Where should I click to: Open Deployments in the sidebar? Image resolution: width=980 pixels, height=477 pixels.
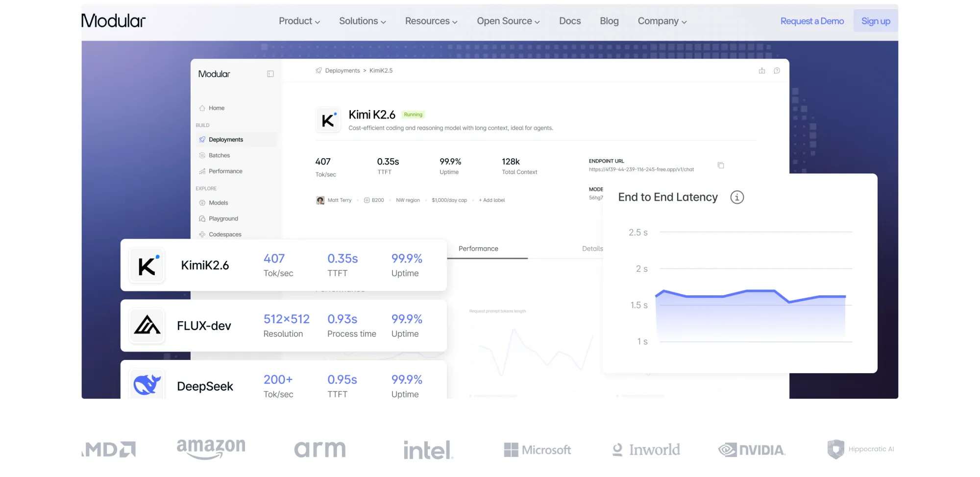tap(236, 140)
